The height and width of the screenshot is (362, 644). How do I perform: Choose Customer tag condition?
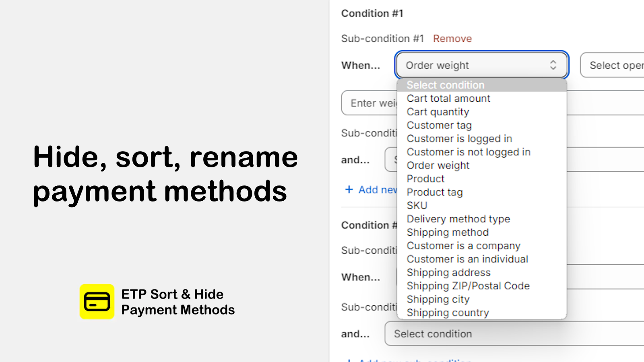click(439, 125)
